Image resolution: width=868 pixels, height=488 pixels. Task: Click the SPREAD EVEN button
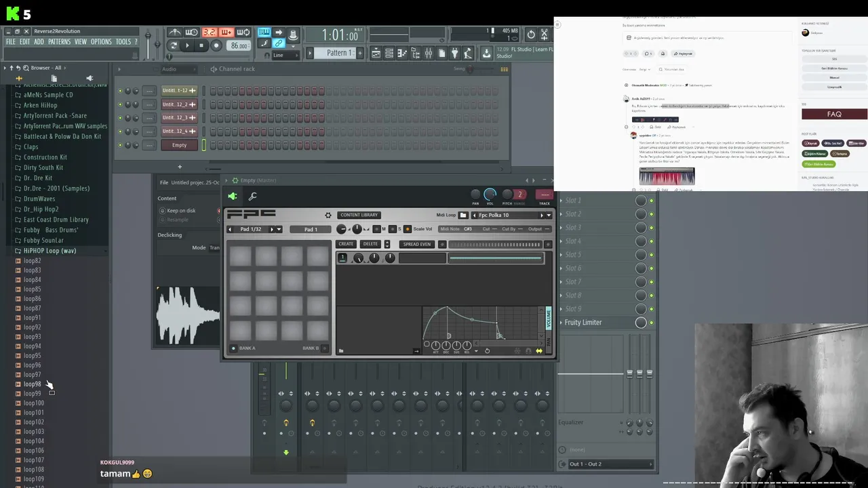click(x=416, y=244)
